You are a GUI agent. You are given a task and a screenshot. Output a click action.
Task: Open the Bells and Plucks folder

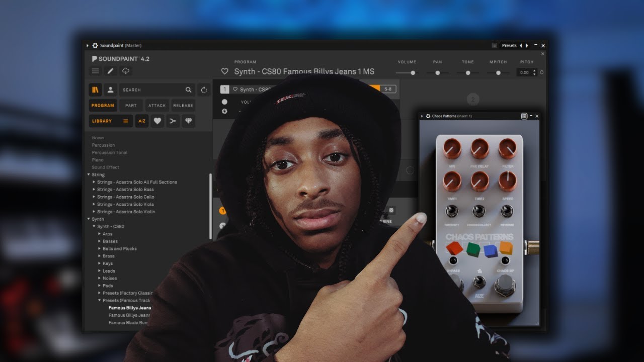[x=120, y=249]
